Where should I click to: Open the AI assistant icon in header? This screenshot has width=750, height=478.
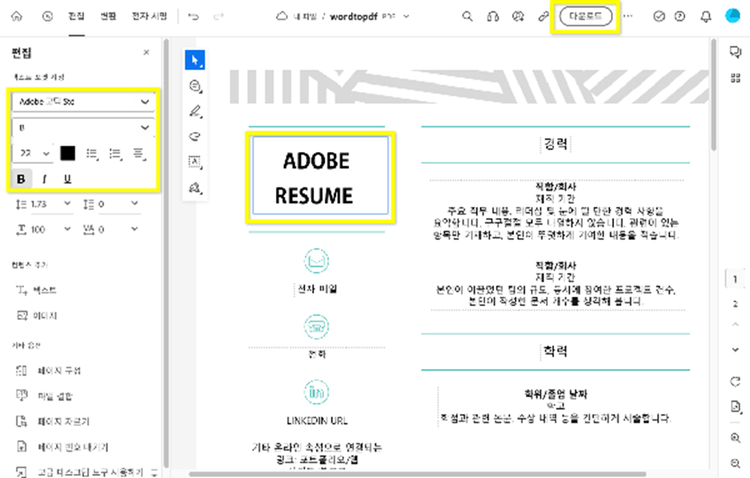(518, 16)
